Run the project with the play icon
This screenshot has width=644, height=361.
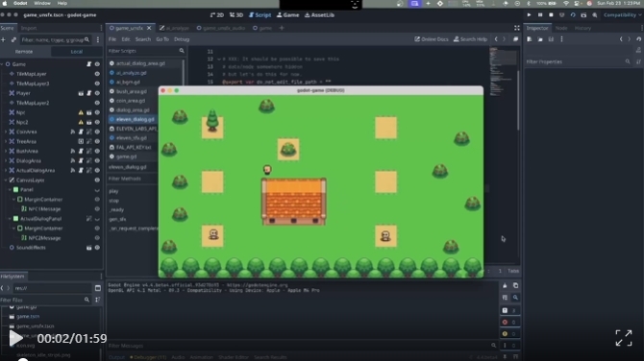point(529,15)
